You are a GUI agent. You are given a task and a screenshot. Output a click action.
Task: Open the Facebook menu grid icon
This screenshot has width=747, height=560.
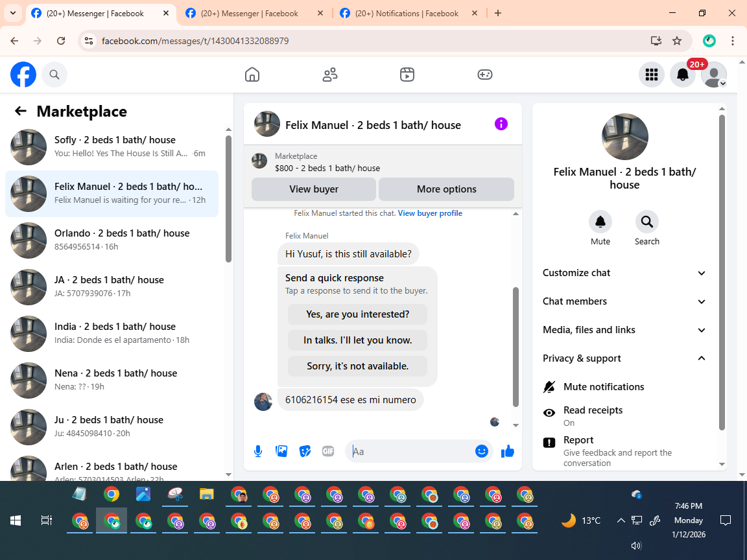point(651,75)
